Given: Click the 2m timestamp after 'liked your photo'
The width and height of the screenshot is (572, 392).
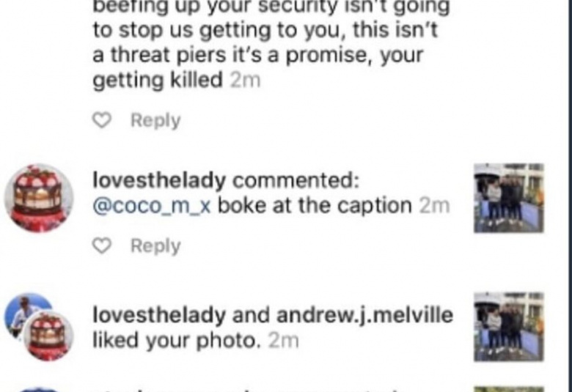Looking at the screenshot, I should pos(284,341).
